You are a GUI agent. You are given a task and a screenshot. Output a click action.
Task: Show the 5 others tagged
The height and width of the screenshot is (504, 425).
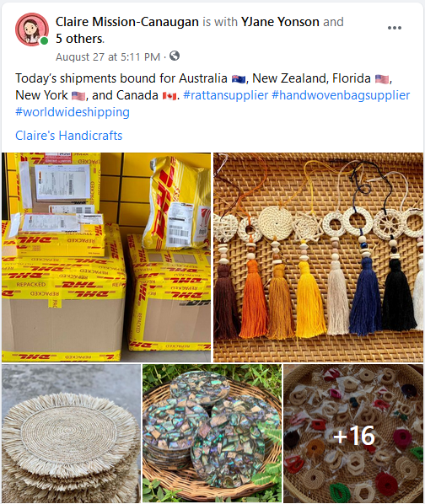click(x=79, y=39)
